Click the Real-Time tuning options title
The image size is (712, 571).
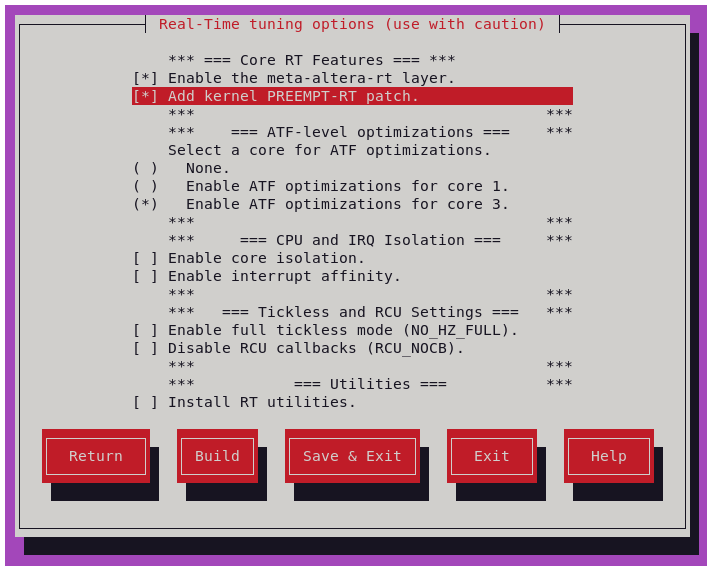(352, 24)
